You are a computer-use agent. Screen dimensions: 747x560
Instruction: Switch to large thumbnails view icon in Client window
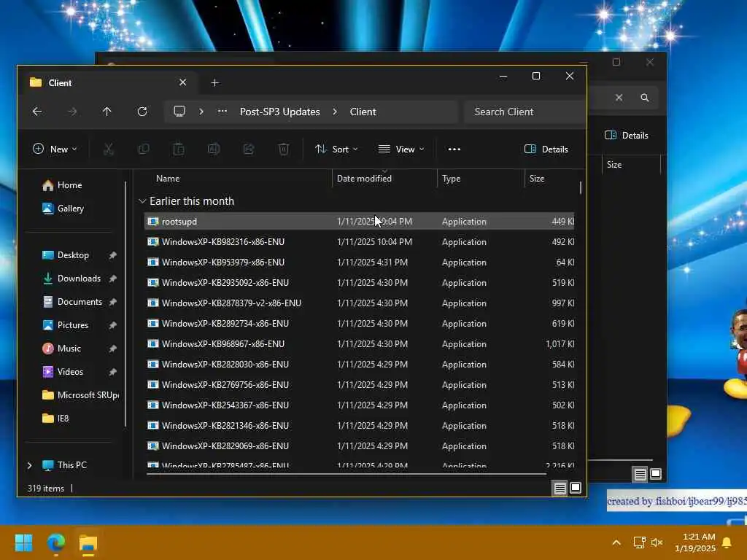[x=576, y=488]
